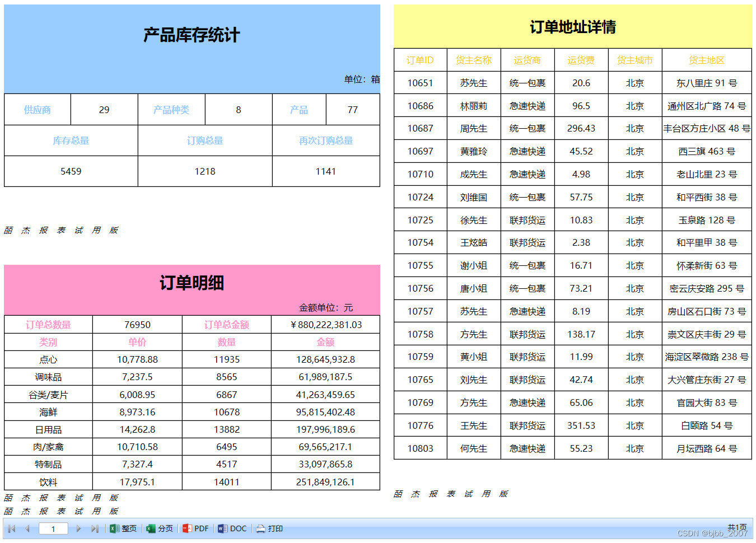
Task: Click the page number input field
Action: 53,528
